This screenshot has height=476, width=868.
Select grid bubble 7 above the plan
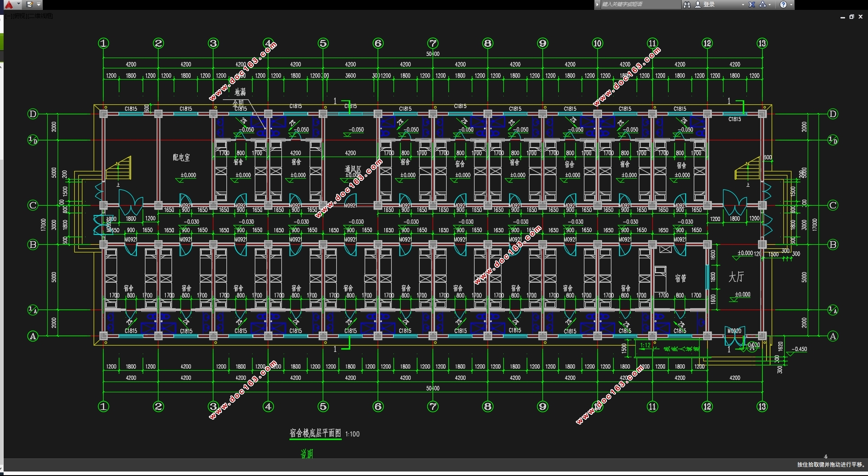tap(433, 43)
